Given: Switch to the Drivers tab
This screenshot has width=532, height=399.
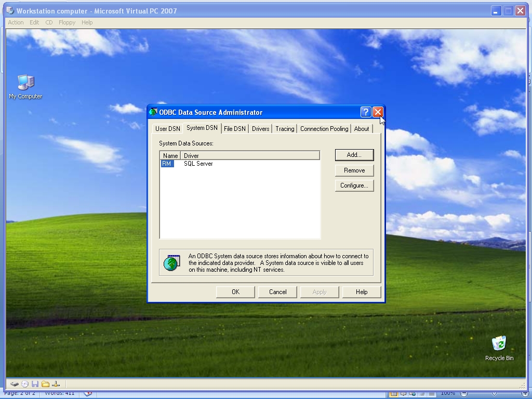Looking at the screenshot, I should point(261,129).
